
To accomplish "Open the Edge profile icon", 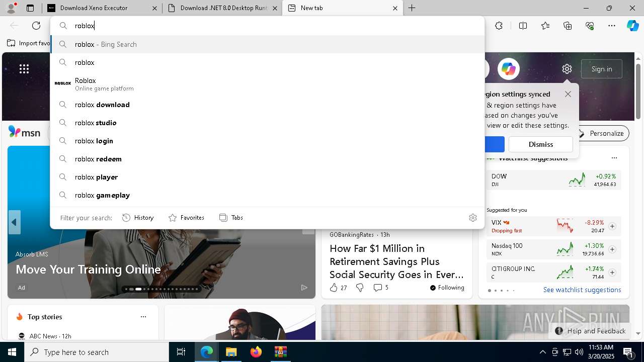I will 11,8.
